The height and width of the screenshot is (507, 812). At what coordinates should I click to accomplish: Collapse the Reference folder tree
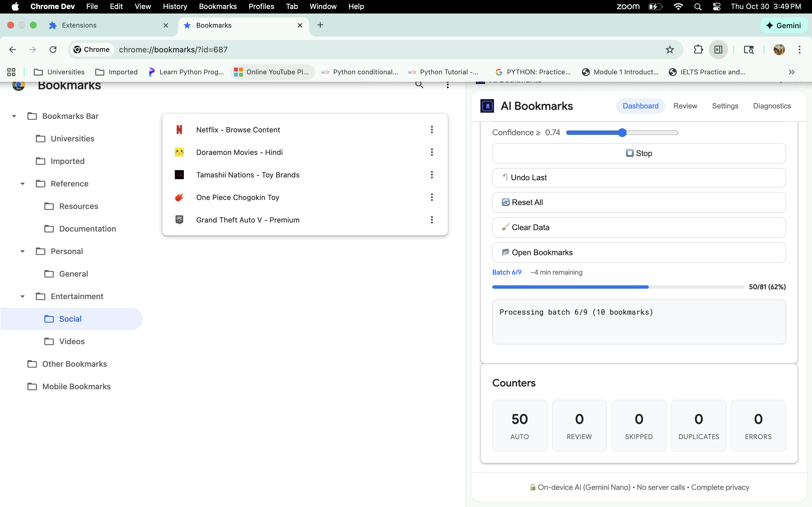23,184
